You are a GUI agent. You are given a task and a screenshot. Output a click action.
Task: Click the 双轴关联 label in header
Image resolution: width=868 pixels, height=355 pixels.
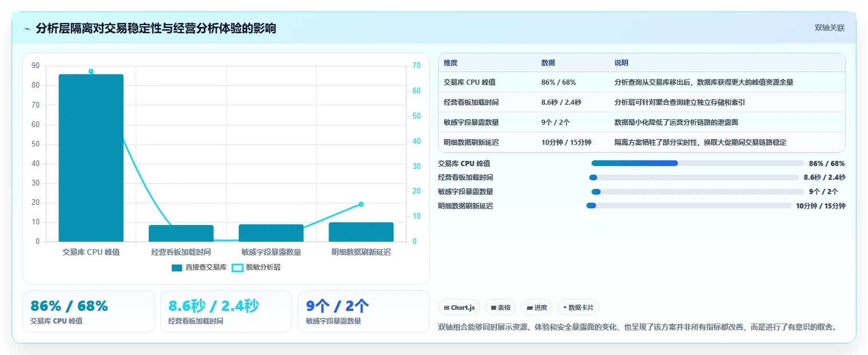[830, 27]
